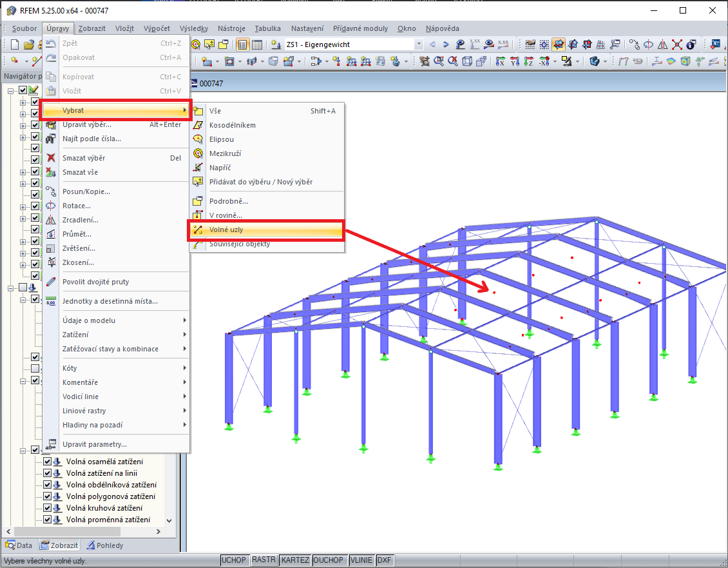Click the Open folder toolbar icon

pyautogui.click(x=29, y=44)
